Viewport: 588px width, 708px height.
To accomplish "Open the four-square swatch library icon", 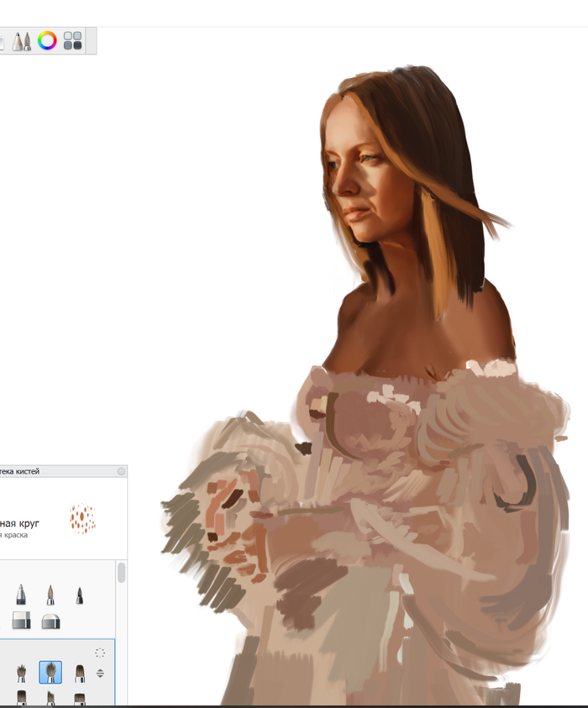I will pyautogui.click(x=73, y=41).
